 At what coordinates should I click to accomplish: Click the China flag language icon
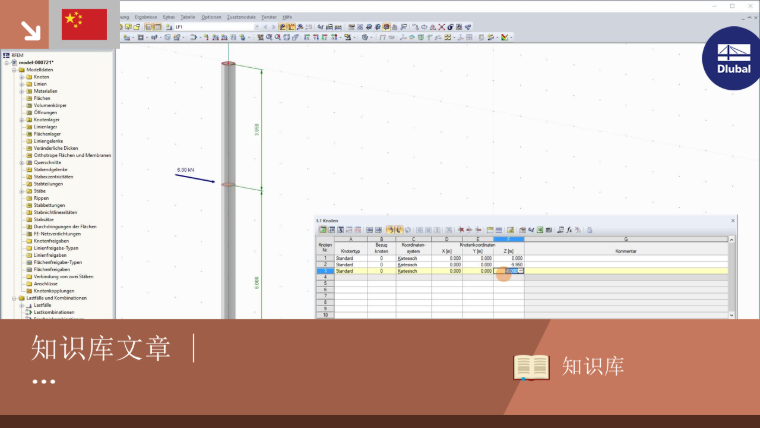point(84,24)
